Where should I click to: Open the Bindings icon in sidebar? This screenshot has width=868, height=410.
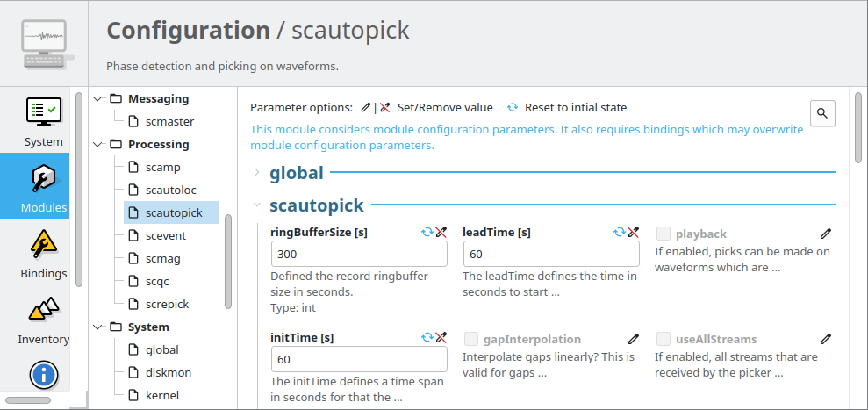pos(43,244)
